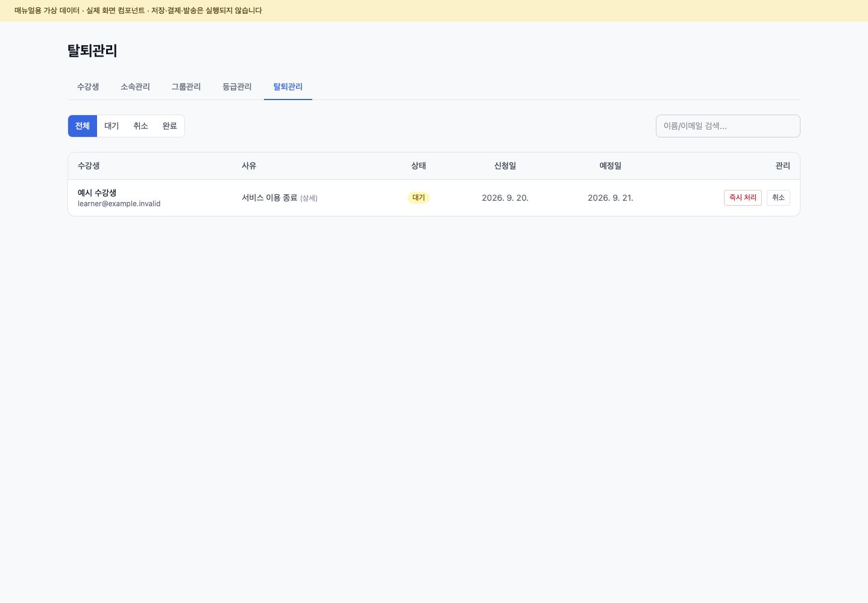Click 취소 button in 예시 수강생 row
868x603 pixels.
click(x=778, y=198)
